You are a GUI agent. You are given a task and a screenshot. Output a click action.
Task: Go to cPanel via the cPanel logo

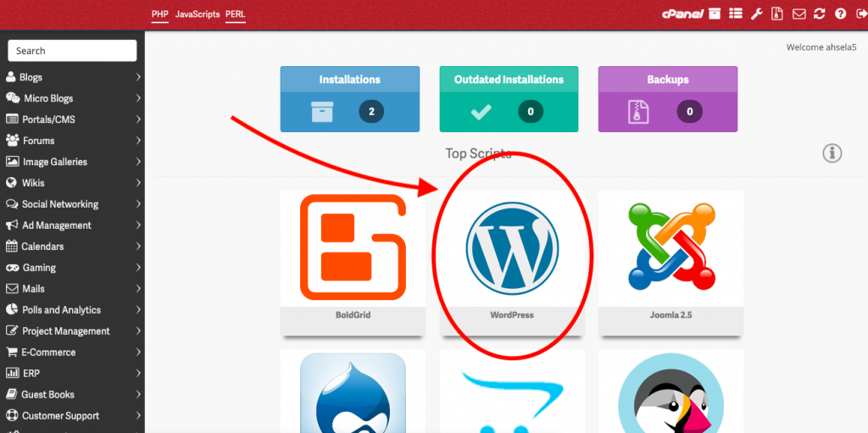[x=682, y=14]
